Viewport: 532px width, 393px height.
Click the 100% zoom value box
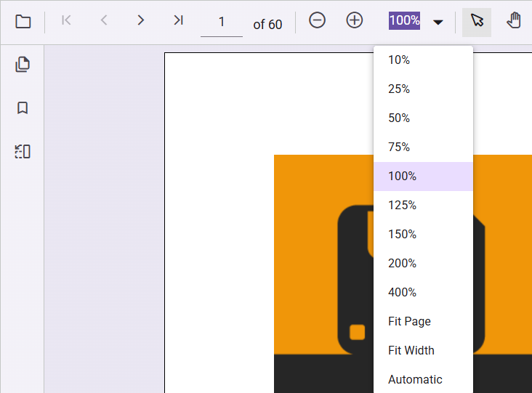click(404, 21)
